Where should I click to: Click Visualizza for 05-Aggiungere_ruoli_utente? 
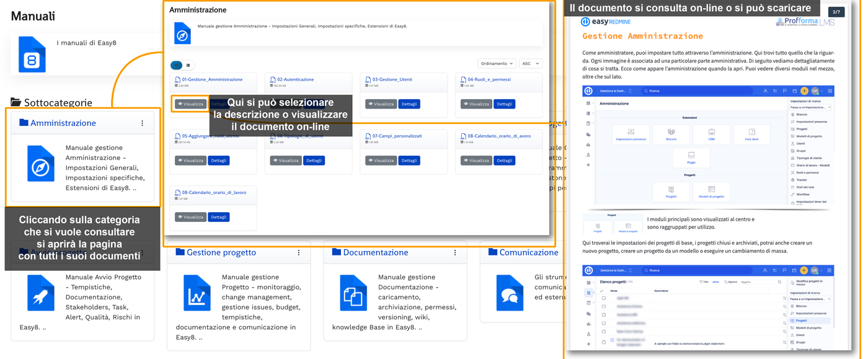(x=190, y=161)
